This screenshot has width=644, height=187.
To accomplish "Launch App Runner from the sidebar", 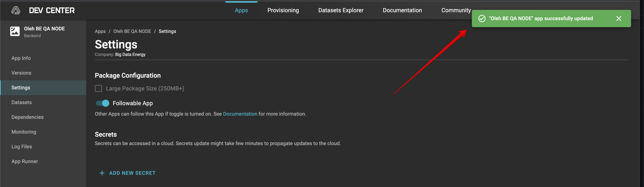I will (43, 161).
